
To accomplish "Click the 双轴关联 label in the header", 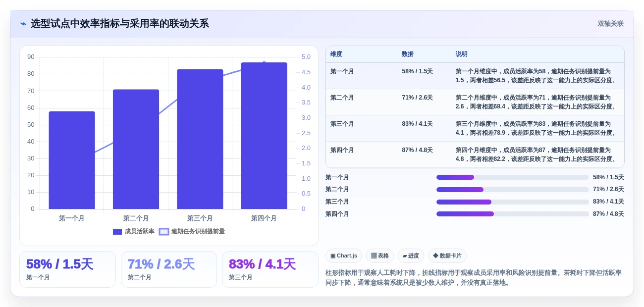I will 610,24.
